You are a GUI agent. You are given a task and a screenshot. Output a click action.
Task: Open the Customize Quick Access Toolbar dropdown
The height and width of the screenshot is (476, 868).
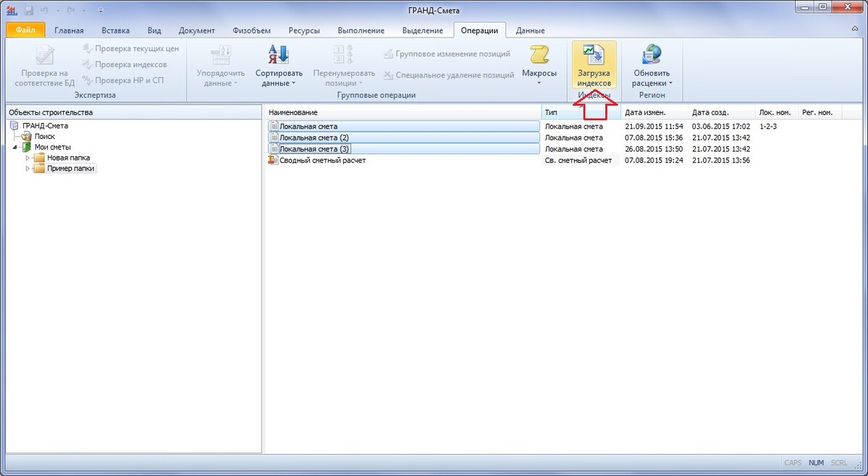[100, 11]
